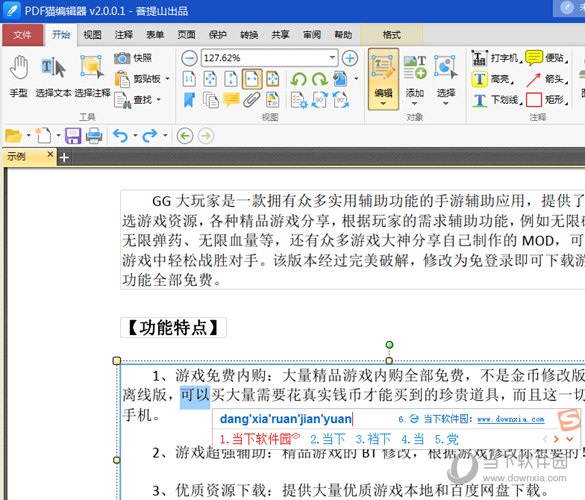Viewport: 585px width, 500px height.
Task: Open the zoom percentage dropdown
Action: [x=332, y=58]
